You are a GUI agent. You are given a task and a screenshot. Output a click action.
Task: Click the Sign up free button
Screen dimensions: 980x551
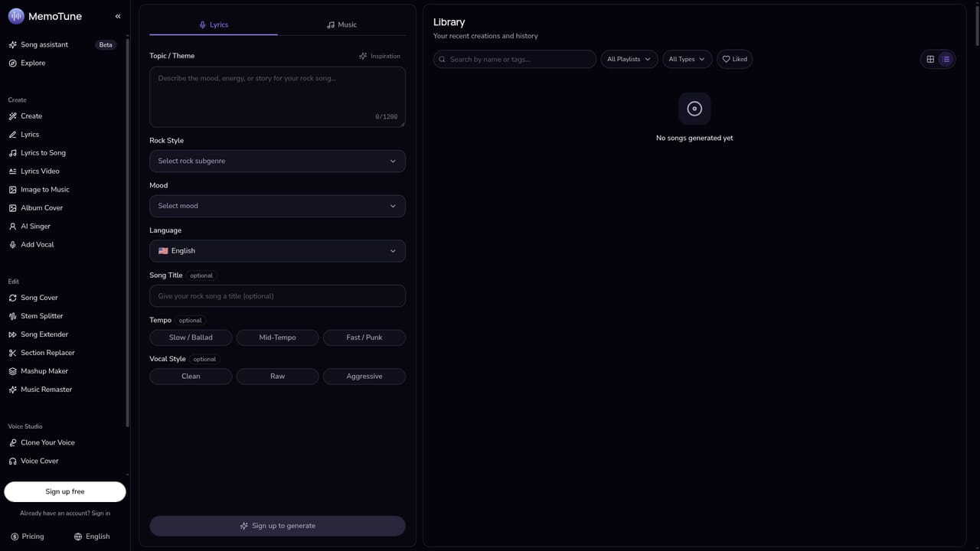65,492
